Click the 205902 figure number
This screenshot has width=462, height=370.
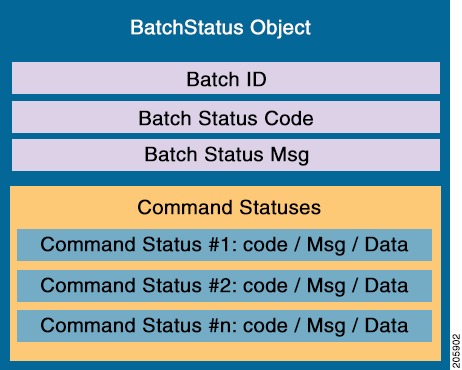456,351
